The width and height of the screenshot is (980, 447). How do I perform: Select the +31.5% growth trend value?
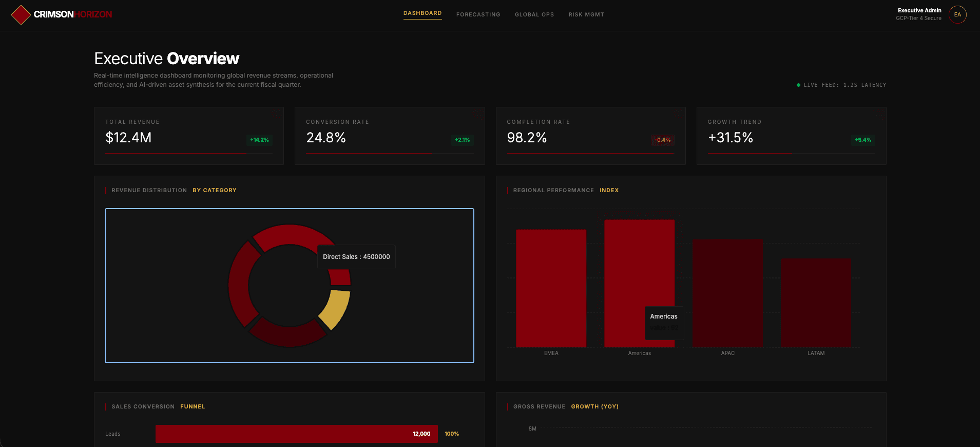coord(731,138)
